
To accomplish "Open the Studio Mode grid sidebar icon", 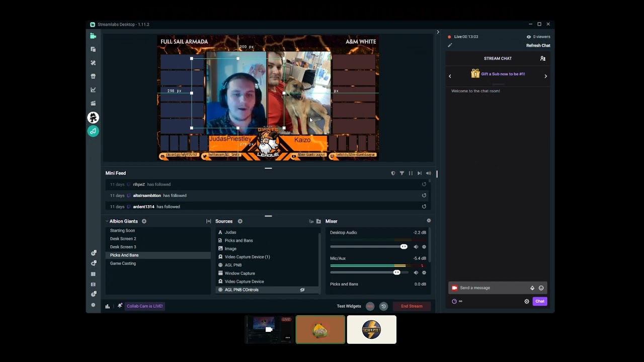I will 93,274.
